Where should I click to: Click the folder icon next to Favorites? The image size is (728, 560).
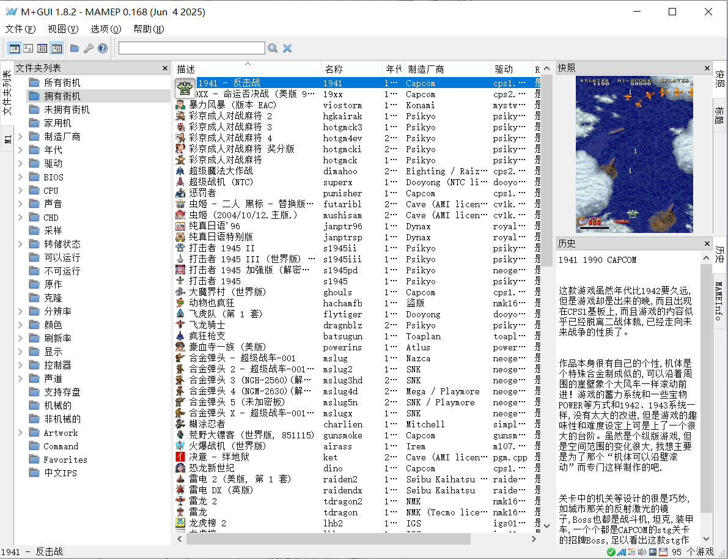tap(34, 459)
